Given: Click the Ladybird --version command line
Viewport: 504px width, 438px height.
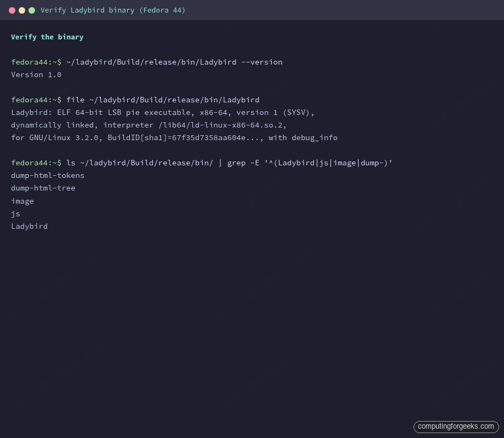Looking at the screenshot, I should point(147,62).
